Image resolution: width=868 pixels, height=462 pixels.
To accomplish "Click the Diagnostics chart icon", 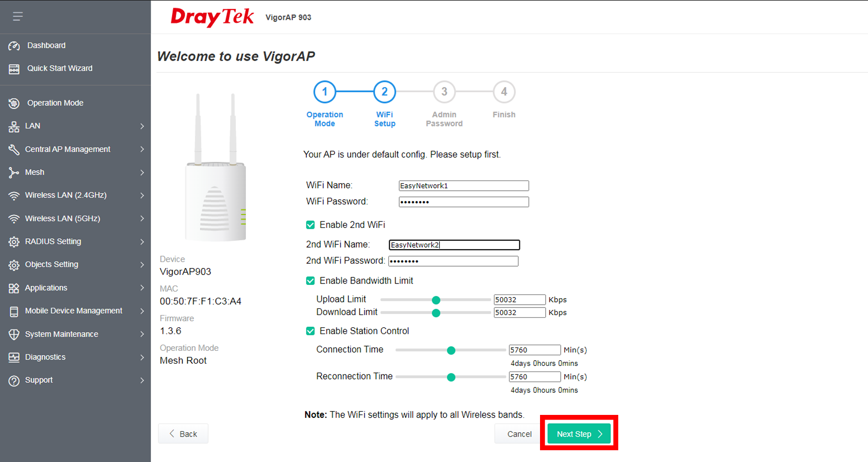I will coord(14,357).
